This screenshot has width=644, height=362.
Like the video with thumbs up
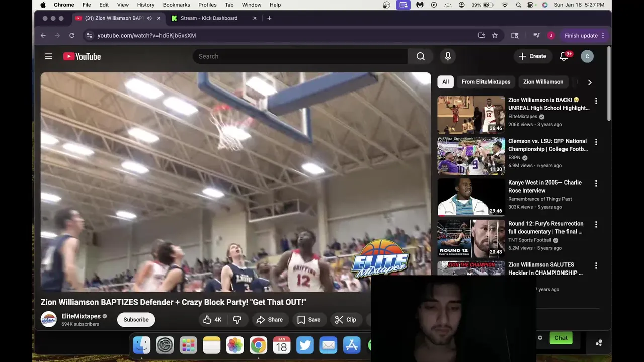coord(212,320)
